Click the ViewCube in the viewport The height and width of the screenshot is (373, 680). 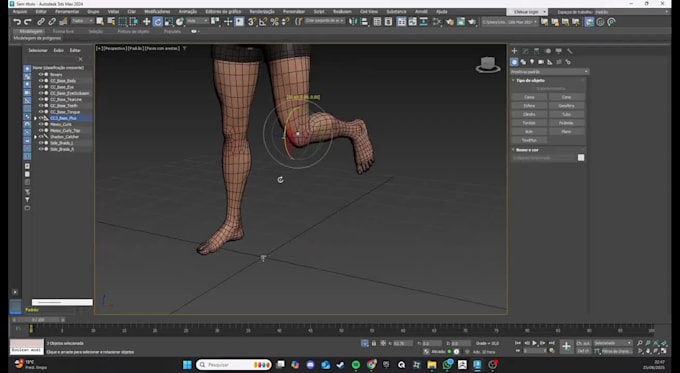pyautogui.click(x=488, y=65)
